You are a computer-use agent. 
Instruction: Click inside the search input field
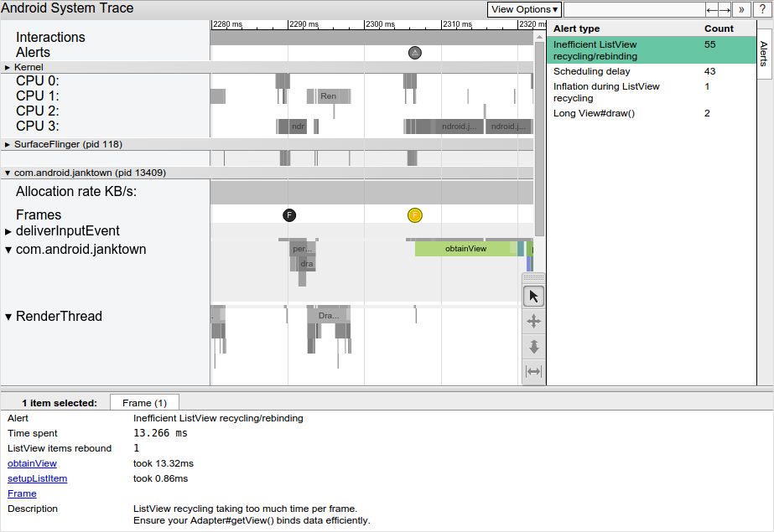[635, 9]
